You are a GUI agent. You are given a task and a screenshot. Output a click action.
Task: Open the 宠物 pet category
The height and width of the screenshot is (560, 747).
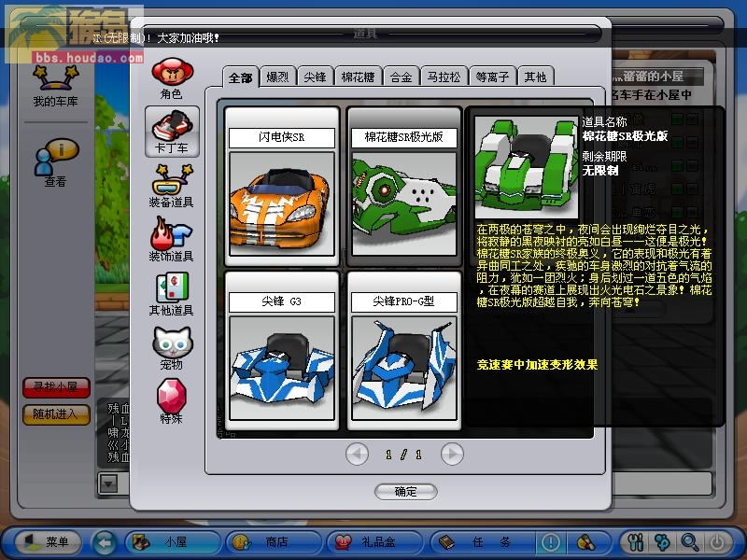(172, 348)
